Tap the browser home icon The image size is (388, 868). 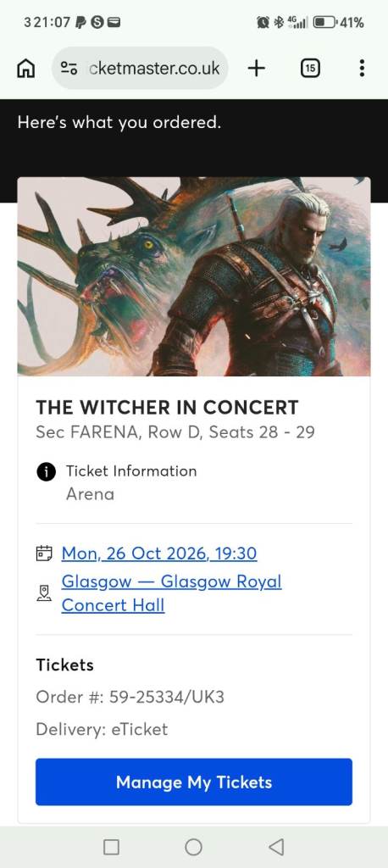pos(26,69)
